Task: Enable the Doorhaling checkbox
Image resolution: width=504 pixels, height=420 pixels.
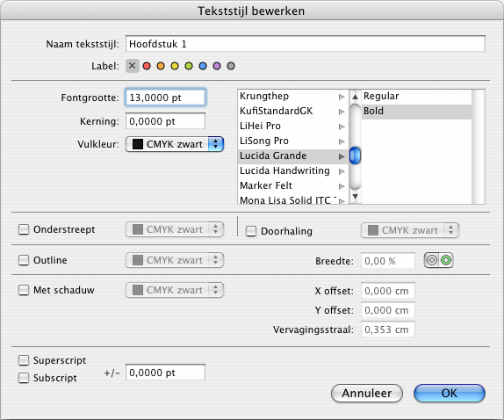Action: (x=251, y=231)
